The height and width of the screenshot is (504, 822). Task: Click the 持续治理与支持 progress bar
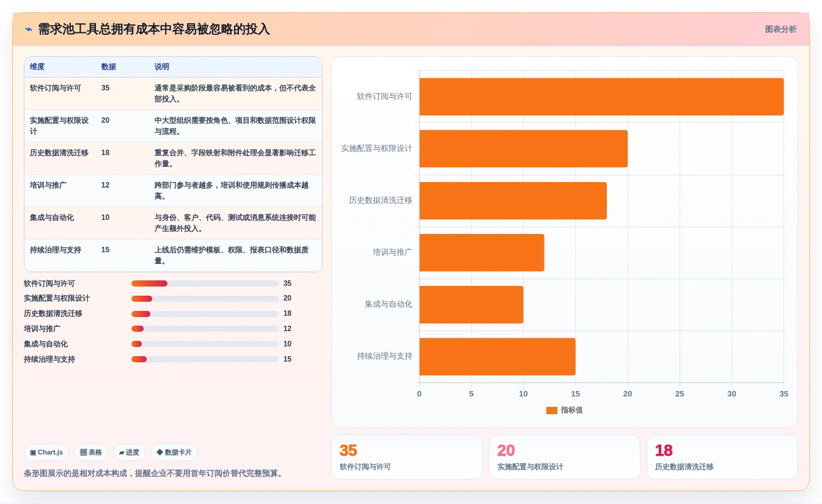click(205, 359)
